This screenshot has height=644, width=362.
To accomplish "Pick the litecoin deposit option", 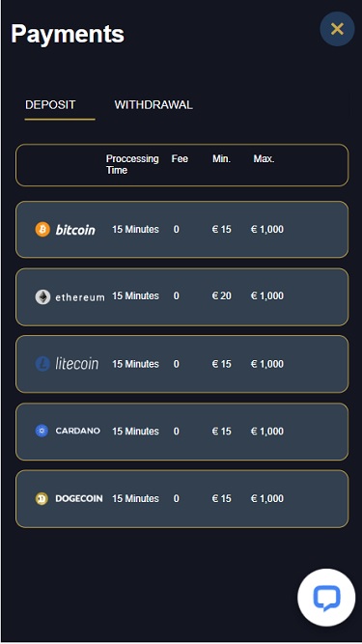I will (x=181, y=364).
